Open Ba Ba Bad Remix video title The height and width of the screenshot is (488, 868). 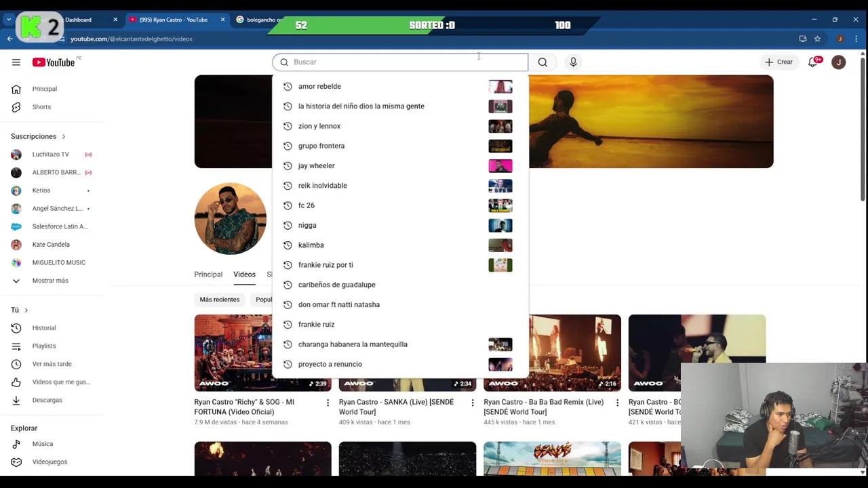point(543,407)
